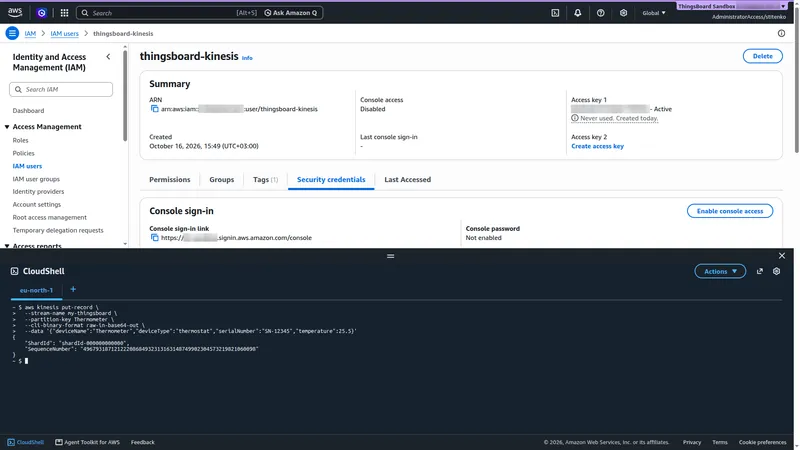Viewport: 800px width, 450px height.
Task: Switch to Tags tab
Action: tap(265, 180)
